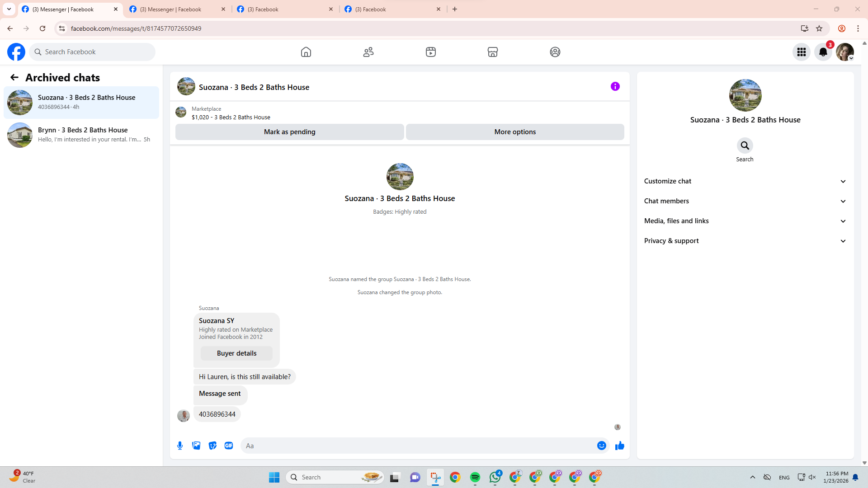
Task: Click More options button
Action: coord(515,132)
